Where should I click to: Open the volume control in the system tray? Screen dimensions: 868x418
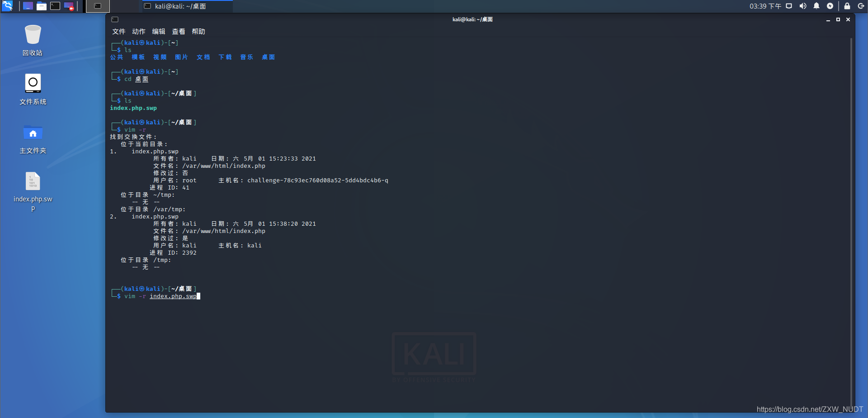point(802,6)
